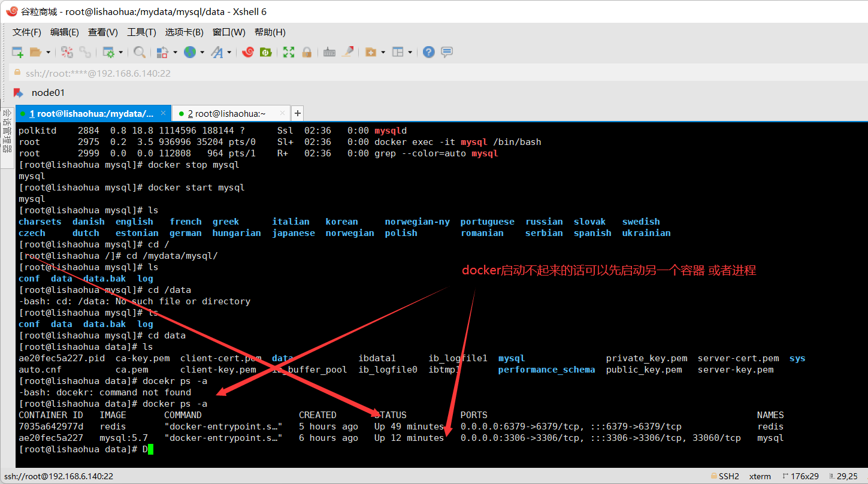This screenshot has height=484, width=868.
Task: Click the highlight pen icon
Action: (347, 52)
